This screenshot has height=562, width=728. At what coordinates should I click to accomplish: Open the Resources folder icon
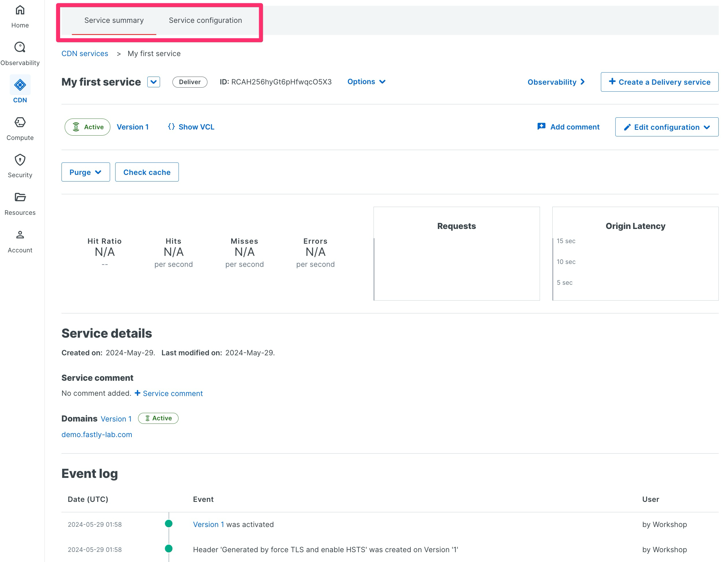click(x=20, y=197)
